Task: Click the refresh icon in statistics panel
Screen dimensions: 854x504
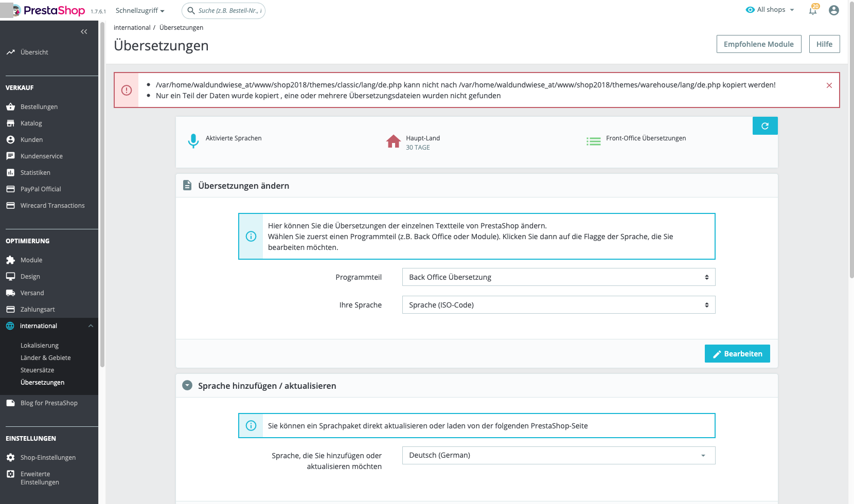Action: pos(765,126)
